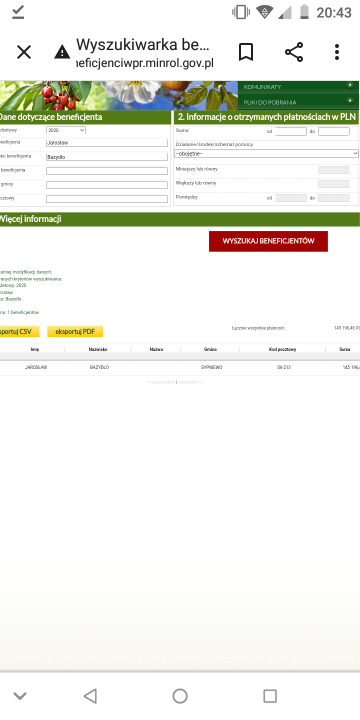Sort by the Nazwa column header

pos(156,349)
